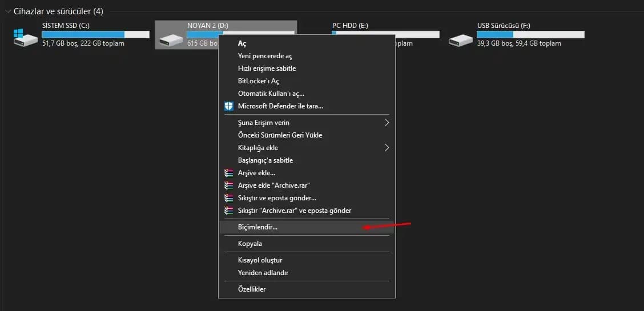Select Aç at the top of menu

click(242, 43)
